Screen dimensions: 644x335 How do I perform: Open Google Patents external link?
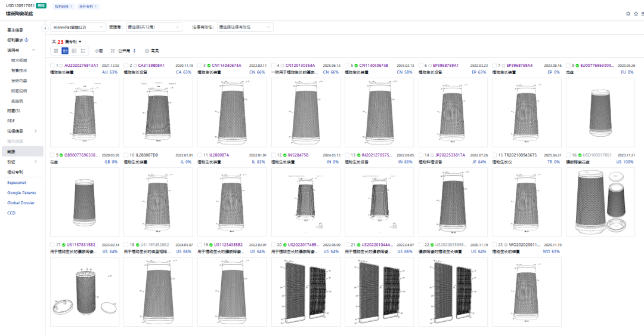(22, 193)
